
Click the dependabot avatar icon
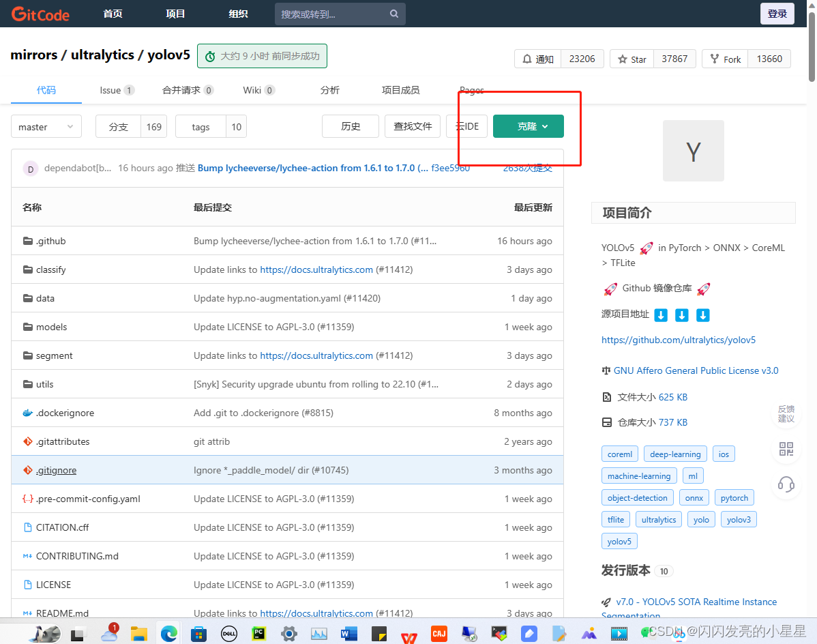[30, 169]
